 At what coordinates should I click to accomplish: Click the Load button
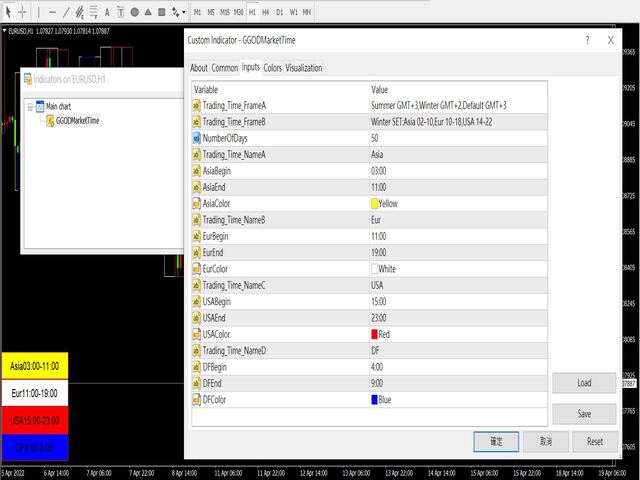pyautogui.click(x=584, y=383)
